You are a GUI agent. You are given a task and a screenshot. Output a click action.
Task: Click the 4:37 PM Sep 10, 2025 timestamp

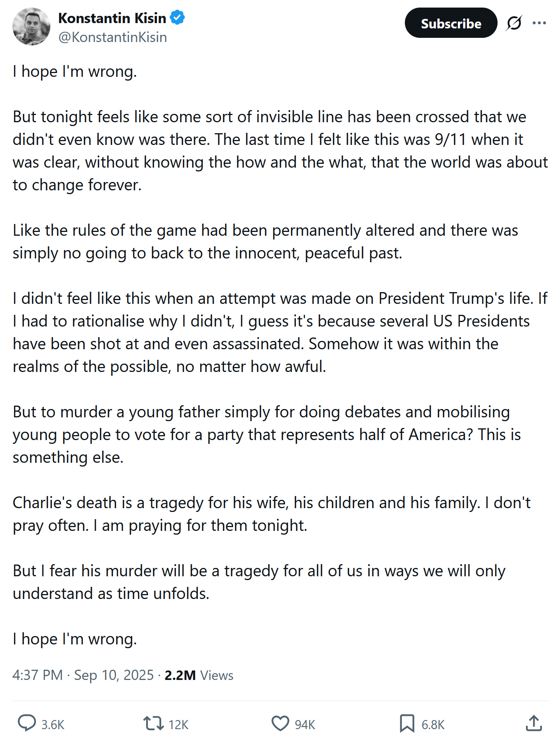(x=83, y=675)
